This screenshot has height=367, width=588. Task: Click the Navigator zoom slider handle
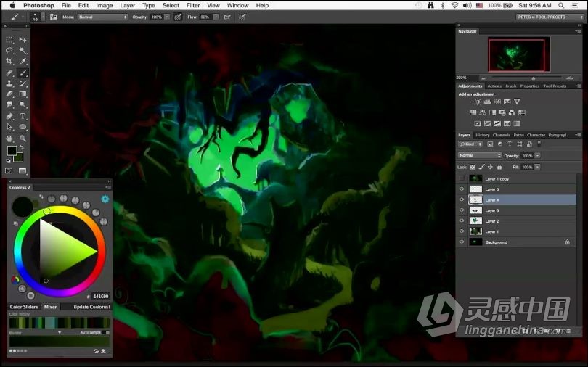[534, 78]
